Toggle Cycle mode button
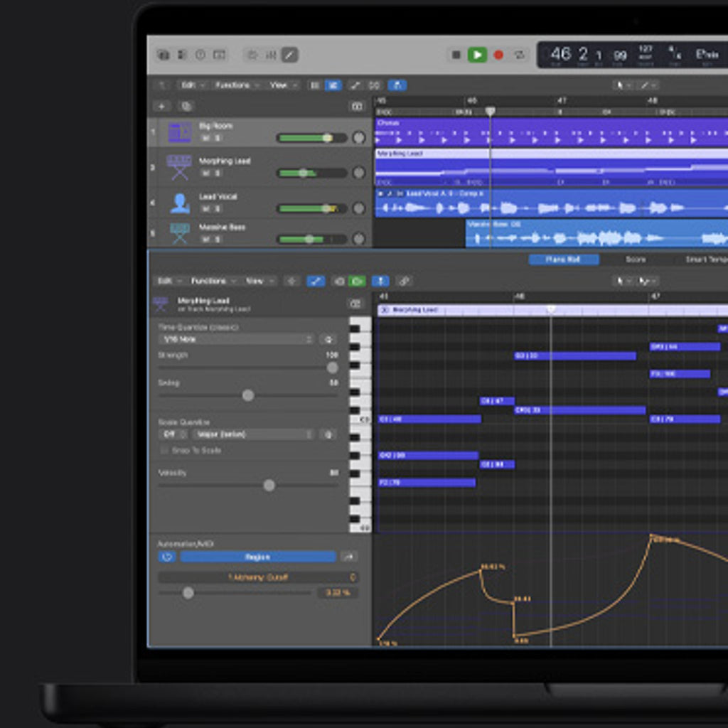The width and height of the screenshot is (728, 728). pos(520,55)
